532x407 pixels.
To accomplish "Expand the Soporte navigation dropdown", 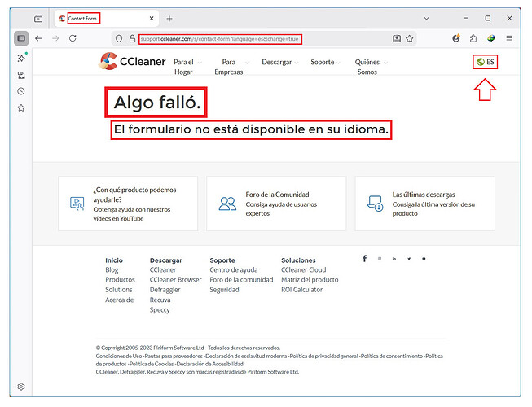I will (x=325, y=62).
